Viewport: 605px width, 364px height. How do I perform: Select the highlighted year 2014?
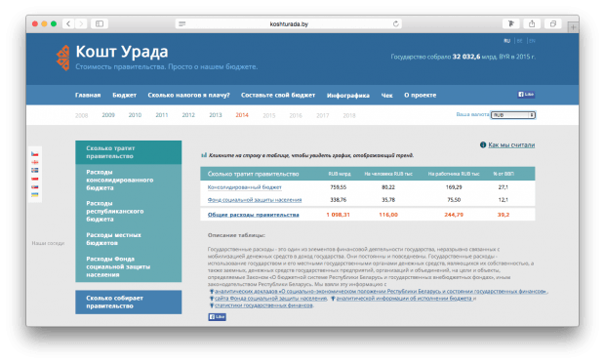coord(242,115)
